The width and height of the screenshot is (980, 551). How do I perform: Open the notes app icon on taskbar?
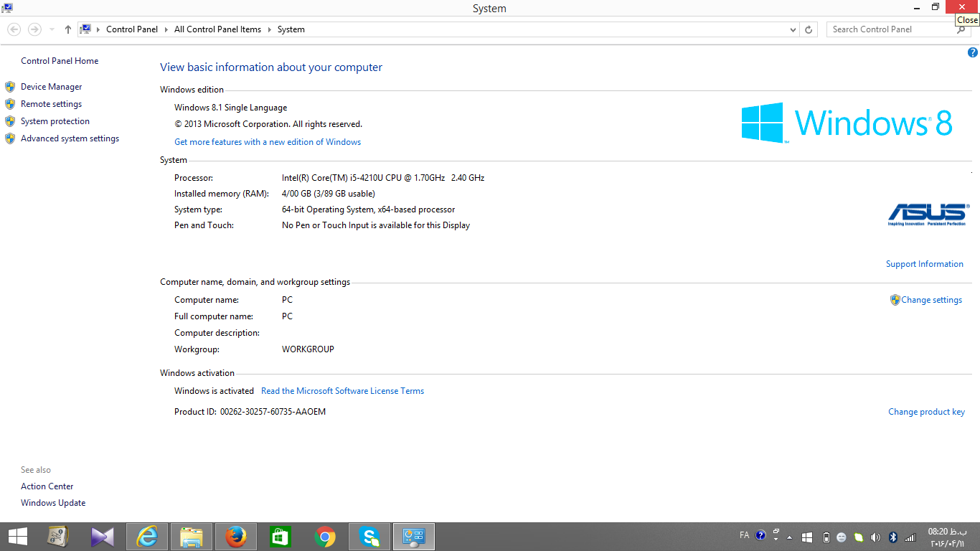pyautogui.click(x=57, y=537)
